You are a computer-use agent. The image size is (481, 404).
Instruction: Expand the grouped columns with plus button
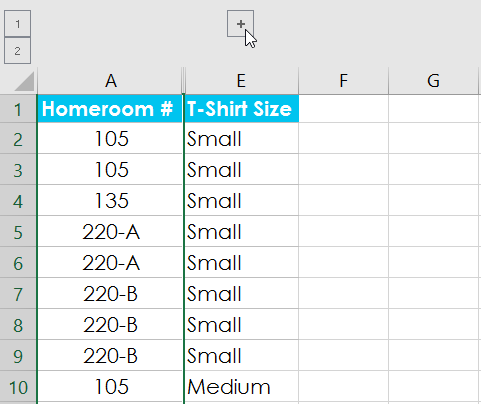point(240,24)
